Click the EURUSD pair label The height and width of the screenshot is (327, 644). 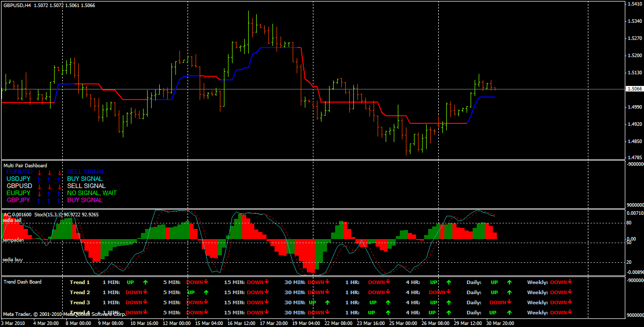[x=19, y=172]
